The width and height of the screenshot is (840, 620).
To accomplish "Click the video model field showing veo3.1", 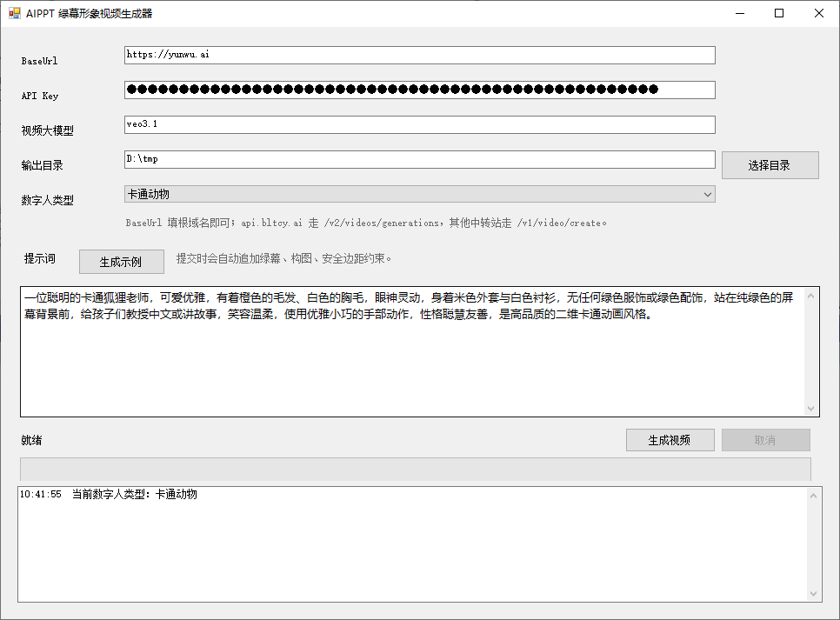I will tap(419, 125).
